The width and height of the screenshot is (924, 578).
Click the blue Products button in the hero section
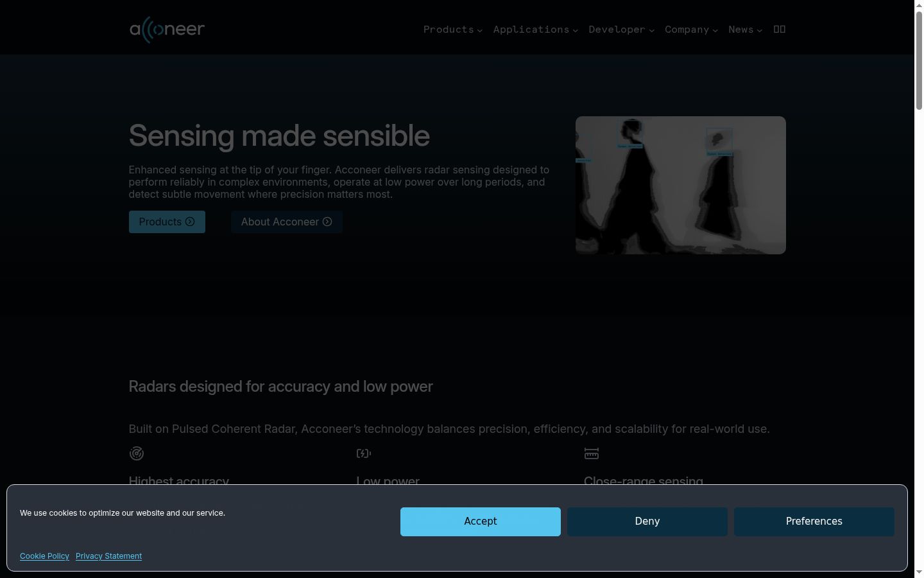click(167, 222)
